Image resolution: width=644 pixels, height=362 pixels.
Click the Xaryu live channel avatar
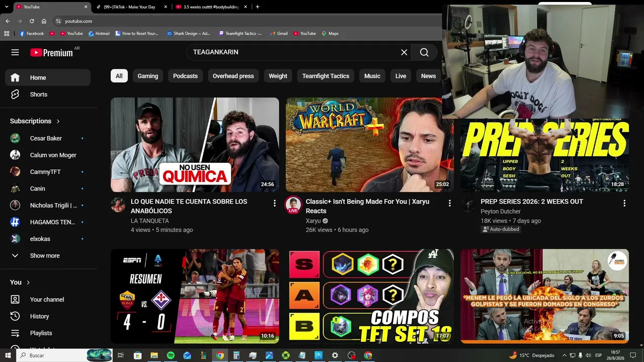(x=293, y=205)
